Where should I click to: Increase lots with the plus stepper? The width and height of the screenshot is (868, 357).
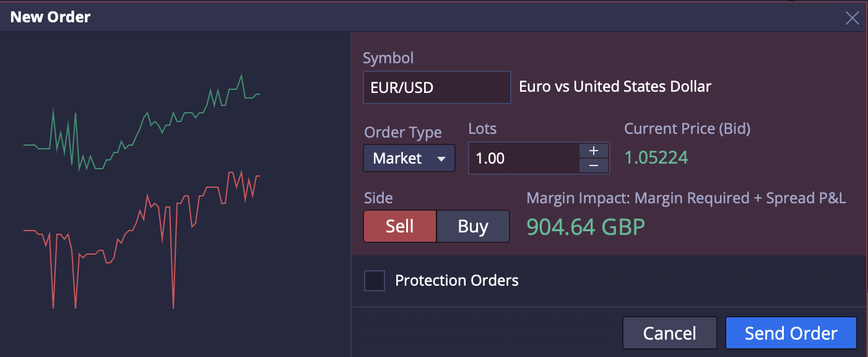click(594, 151)
